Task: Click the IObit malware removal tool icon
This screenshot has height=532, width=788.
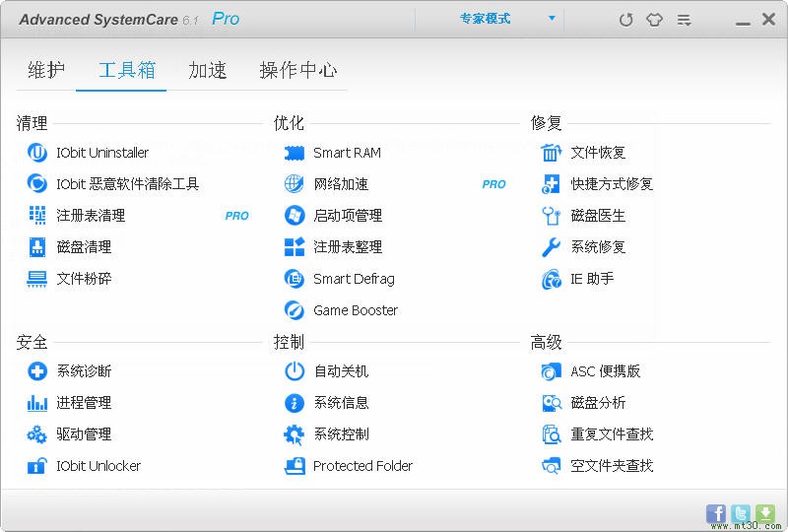Action: tap(36, 183)
